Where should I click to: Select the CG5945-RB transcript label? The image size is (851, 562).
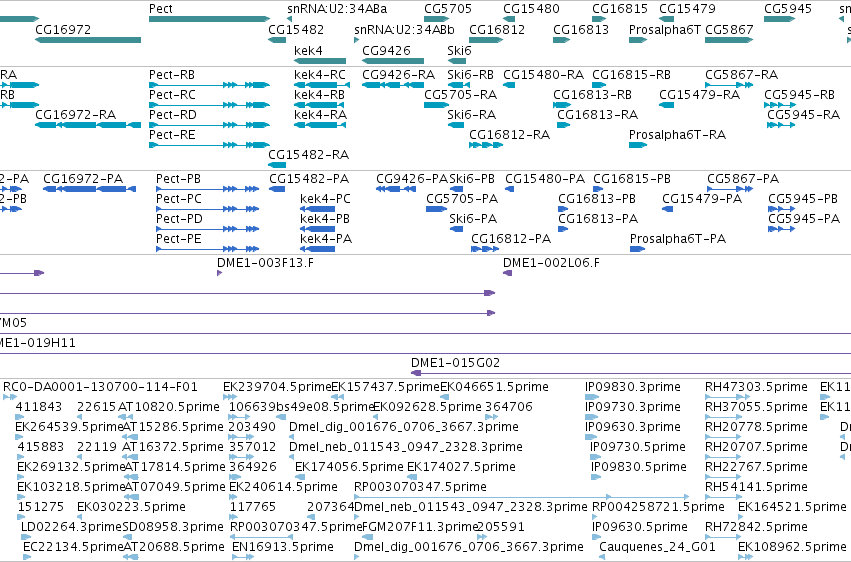tap(799, 94)
